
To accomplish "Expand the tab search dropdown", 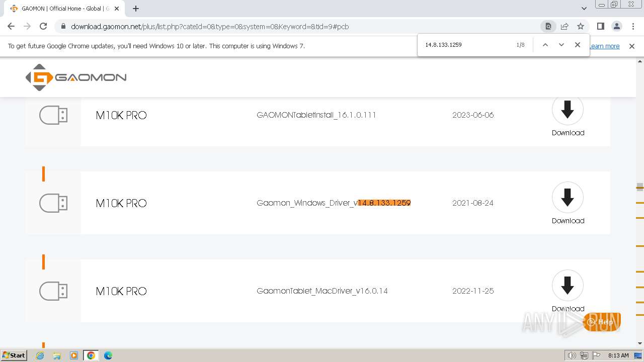I will [x=584, y=9].
